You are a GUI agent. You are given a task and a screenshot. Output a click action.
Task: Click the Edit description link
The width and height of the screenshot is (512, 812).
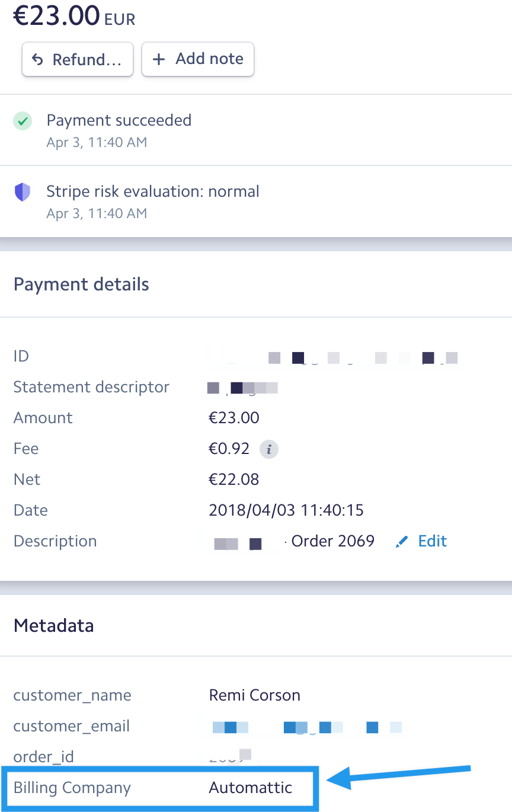point(432,541)
